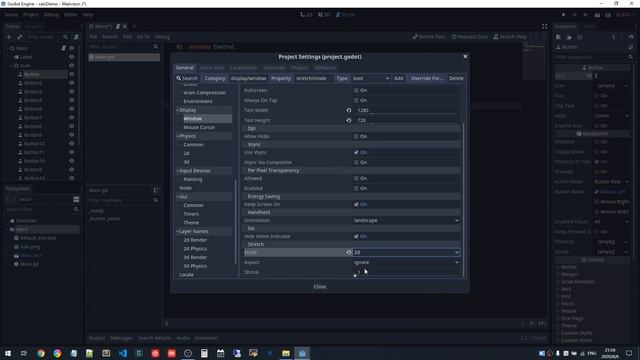Enable Allow Hidpi checkbox
Viewport: 640px width, 360px height.
[x=356, y=136]
